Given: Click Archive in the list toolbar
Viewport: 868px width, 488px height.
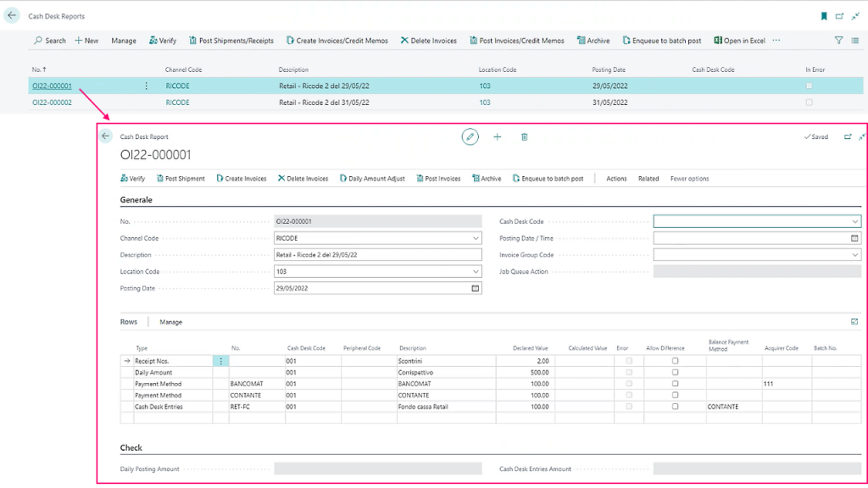Looking at the screenshot, I should [x=593, y=41].
